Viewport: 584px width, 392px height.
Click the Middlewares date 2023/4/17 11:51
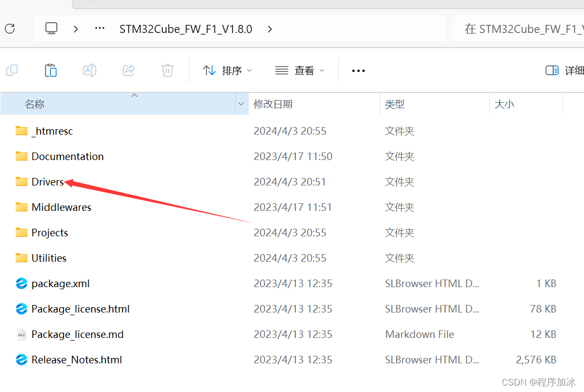click(x=293, y=207)
